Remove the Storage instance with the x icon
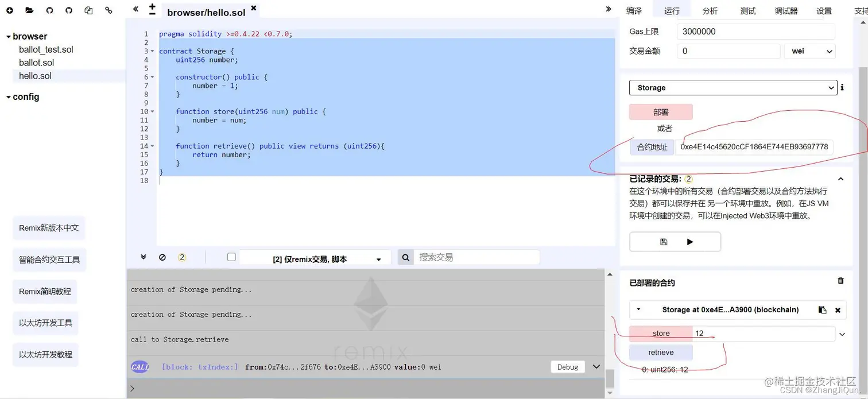The height and width of the screenshot is (399, 868). (x=838, y=310)
